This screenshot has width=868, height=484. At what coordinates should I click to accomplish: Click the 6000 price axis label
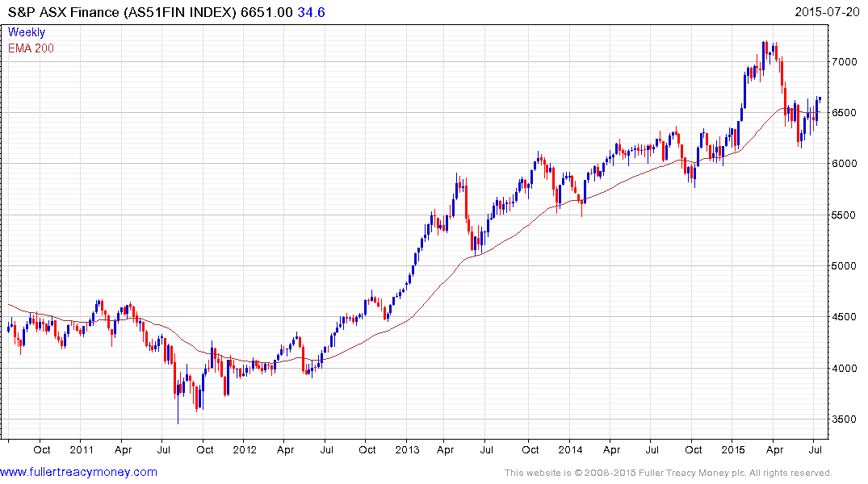coord(845,163)
